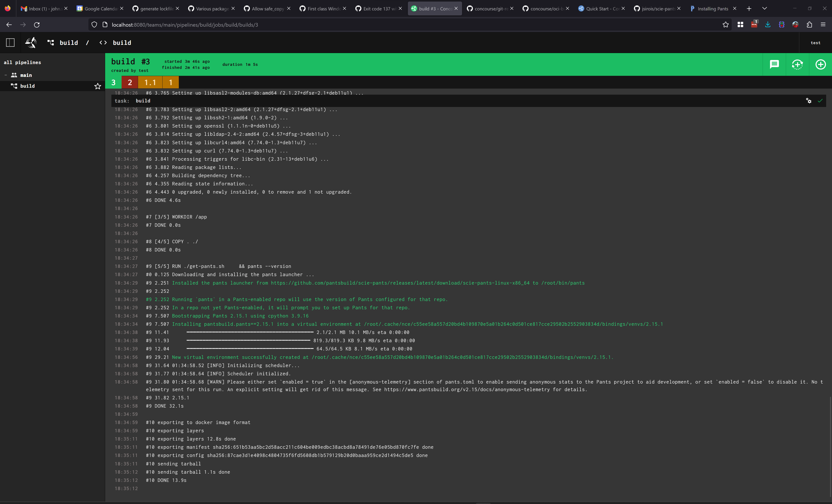Open the Concourse home via logo
832x504 pixels.
point(30,42)
